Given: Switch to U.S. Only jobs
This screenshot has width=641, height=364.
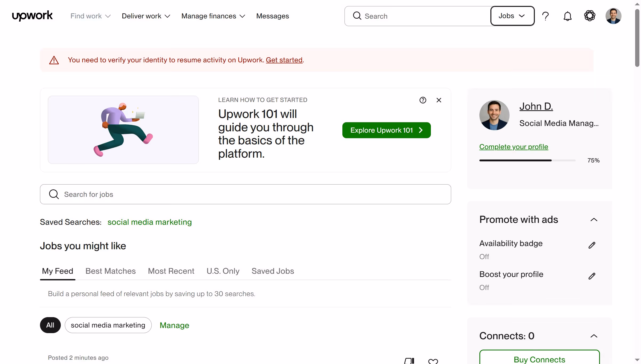Looking at the screenshot, I should pos(223,271).
